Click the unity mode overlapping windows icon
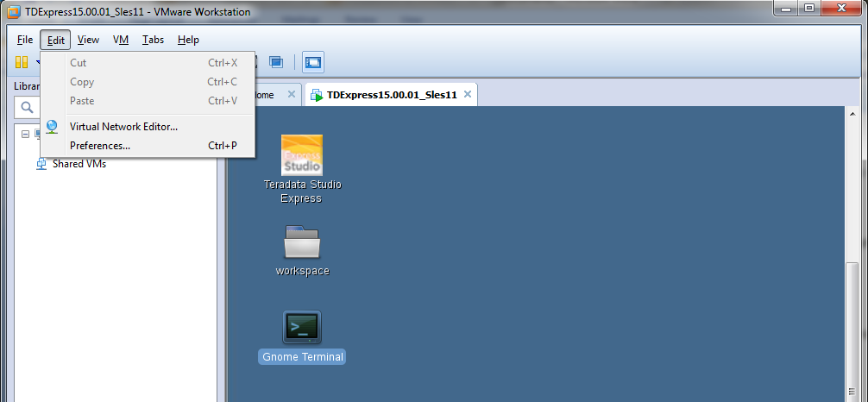 click(276, 62)
